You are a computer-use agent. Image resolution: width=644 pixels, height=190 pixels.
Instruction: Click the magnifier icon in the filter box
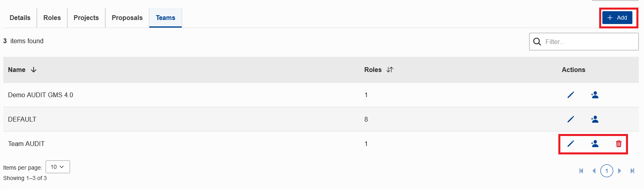pos(537,42)
